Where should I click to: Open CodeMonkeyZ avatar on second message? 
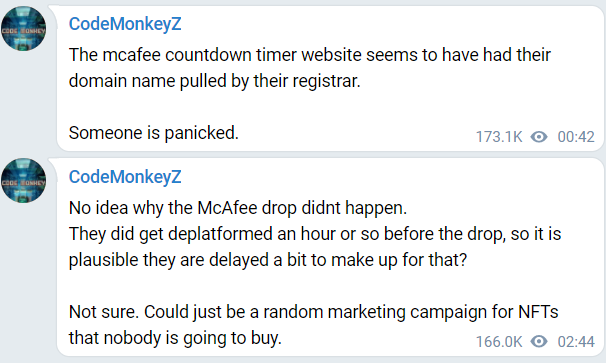click(x=24, y=181)
